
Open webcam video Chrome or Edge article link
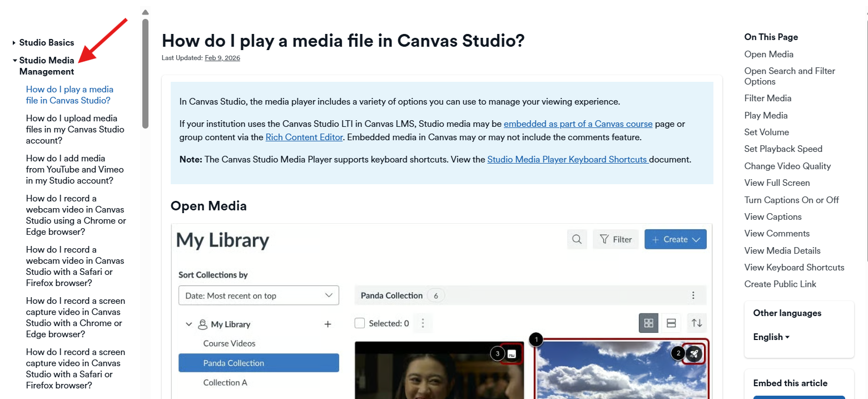tap(76, 215)
